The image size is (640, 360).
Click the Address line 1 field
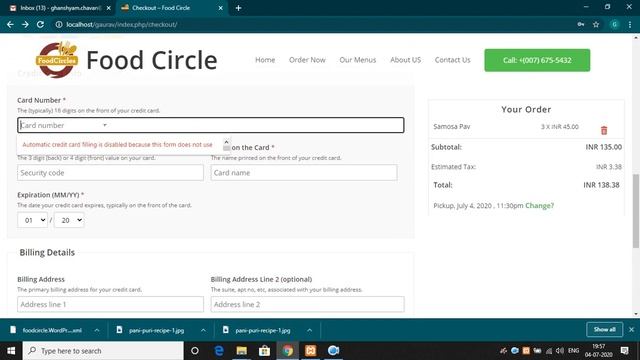coord(110,304)
